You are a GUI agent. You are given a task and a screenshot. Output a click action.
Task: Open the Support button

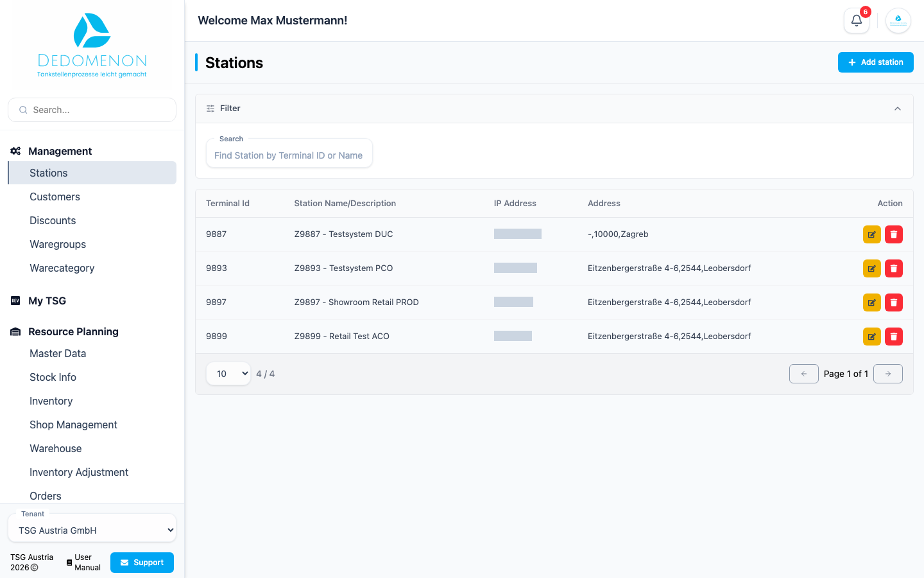pos(142,563)
